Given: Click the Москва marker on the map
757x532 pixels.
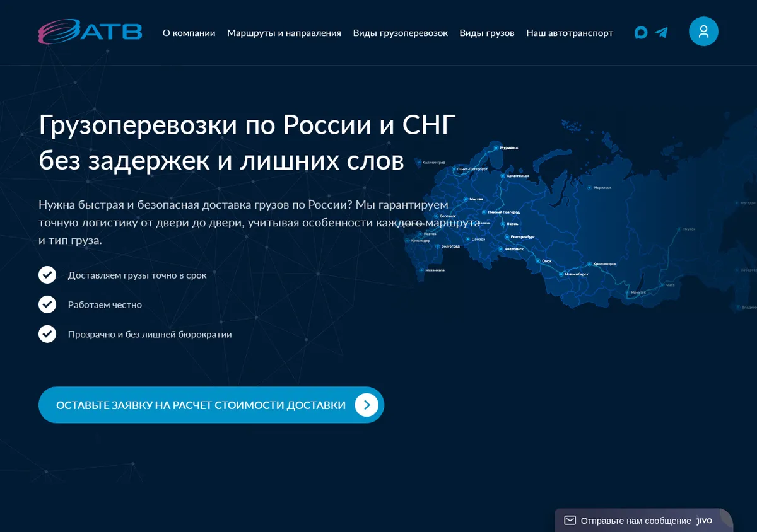Looking at the screenshot, I should pos(466,199).
